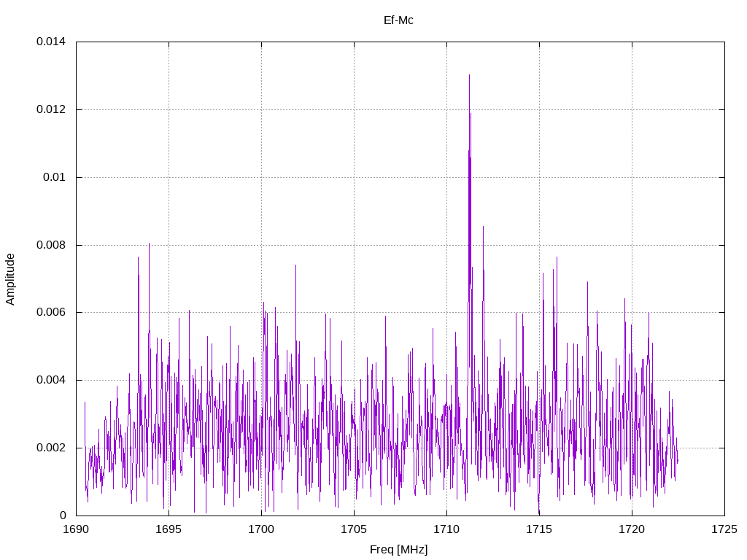747x560 pixels.
Task: Click the 'Freq [MHz]' x-axis label
Action: coord(398,550)
